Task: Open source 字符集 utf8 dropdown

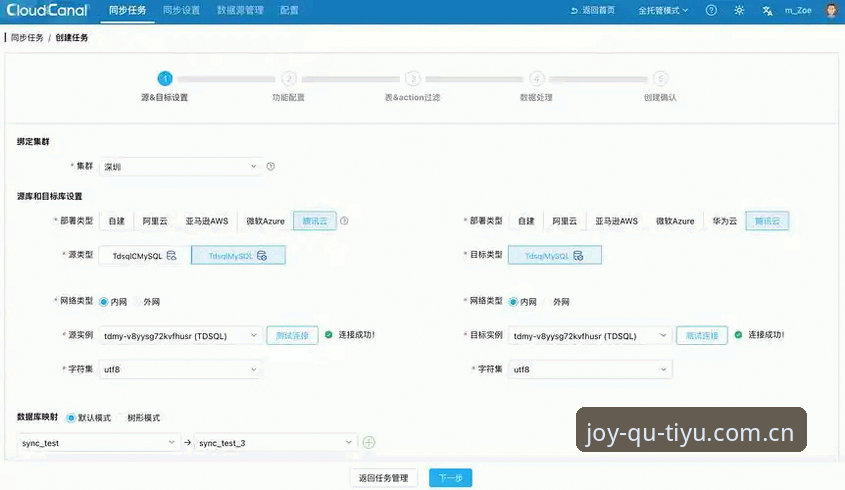Action: [181, 369]
